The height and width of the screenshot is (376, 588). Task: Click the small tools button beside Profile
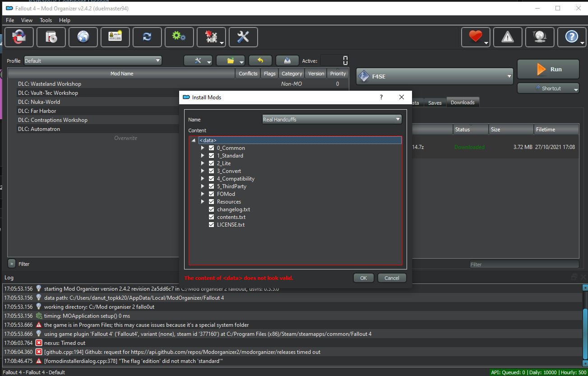198,61
